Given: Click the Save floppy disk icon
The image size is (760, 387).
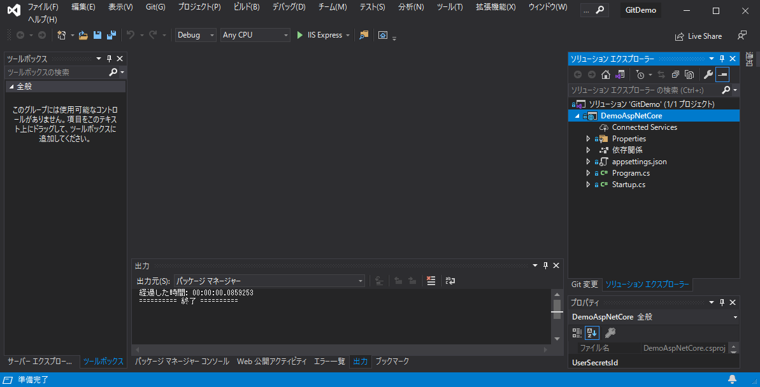Looking at the screenshot, I should 97,35.
